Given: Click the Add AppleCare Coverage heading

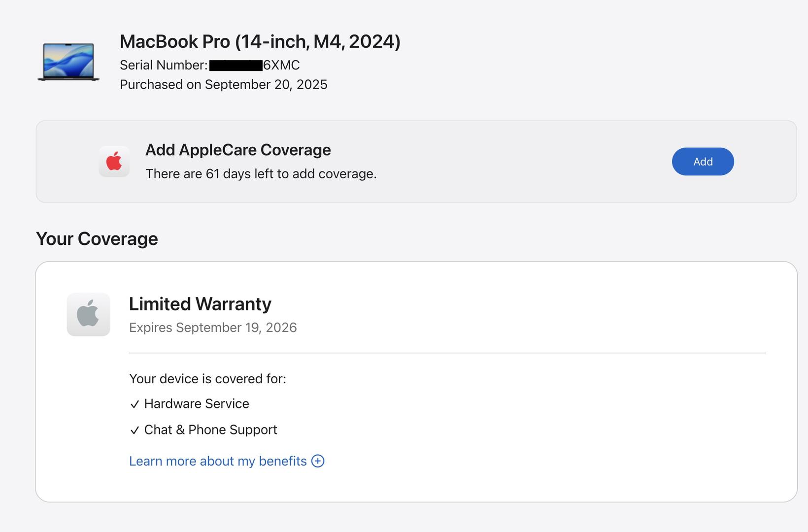Looking at the screenshot, I should tap(238, 150).
